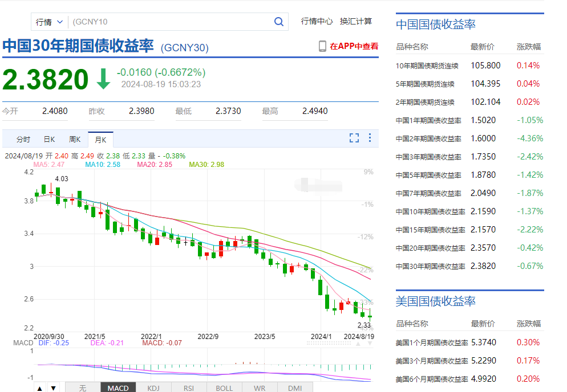Open the 行情中心 link
This screenshot has height=392, width=567.
[x=317, y=21]
